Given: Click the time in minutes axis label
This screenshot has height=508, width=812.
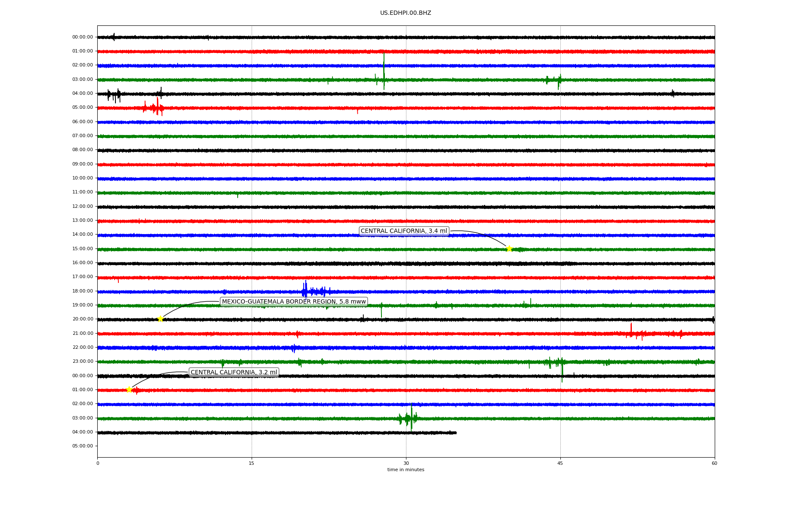Looking at the screenshot, I should pyautogui.click(x=405, y=470).
